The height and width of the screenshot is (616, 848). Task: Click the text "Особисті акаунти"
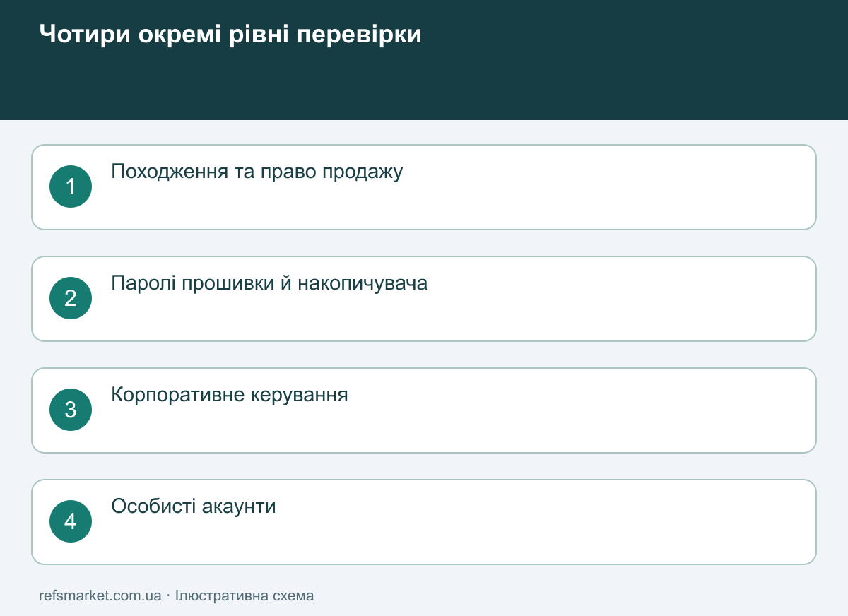pos(194,507)
